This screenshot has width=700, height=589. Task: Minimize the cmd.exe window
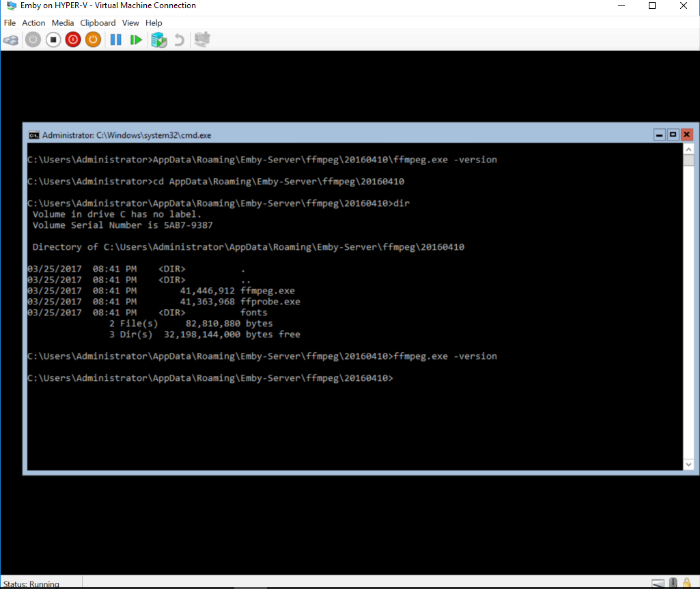click(x=660, y=134)
